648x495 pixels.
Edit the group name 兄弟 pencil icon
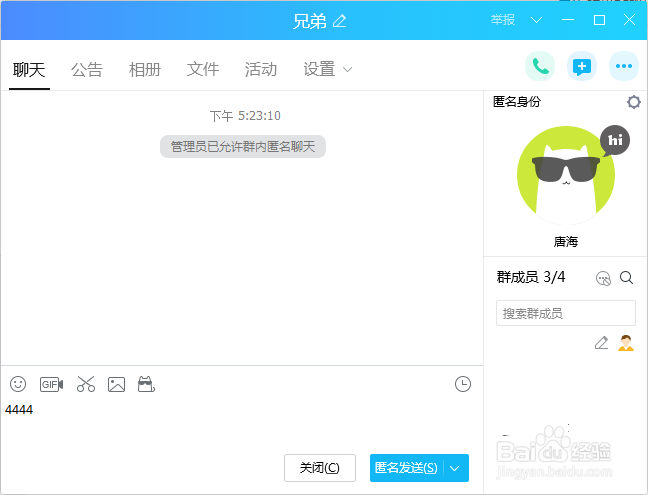pyautogui.click(x=339, y=21)
